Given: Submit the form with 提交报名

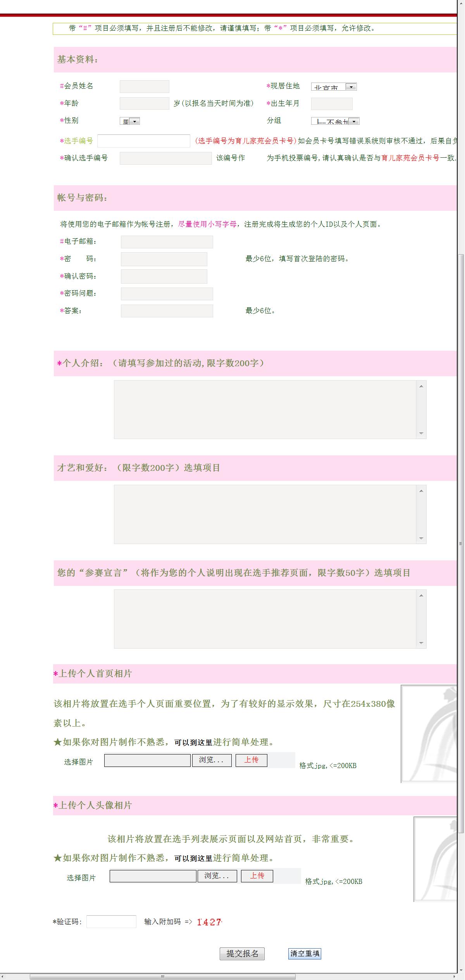Looking at the screenshot, I should coord(242,953).
